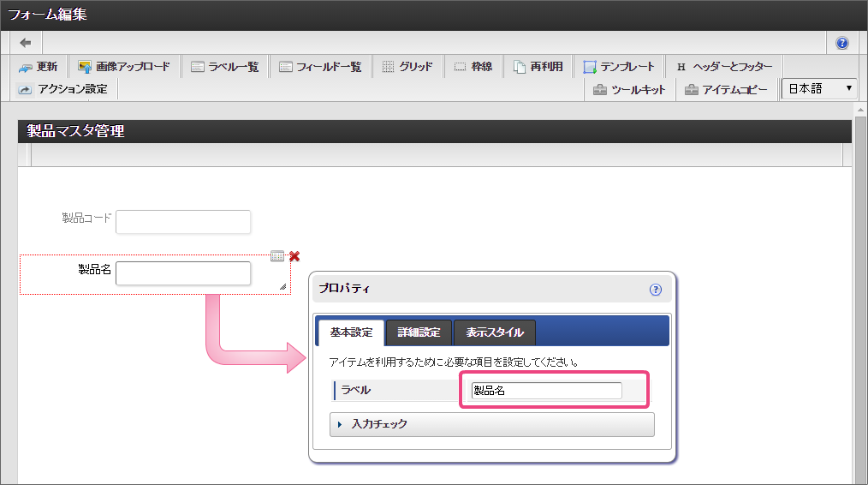This screenshot has height=485, width=868.
Task: Open アクション設定 action settings
Action: pyautogui.click(x=62, y=88)
